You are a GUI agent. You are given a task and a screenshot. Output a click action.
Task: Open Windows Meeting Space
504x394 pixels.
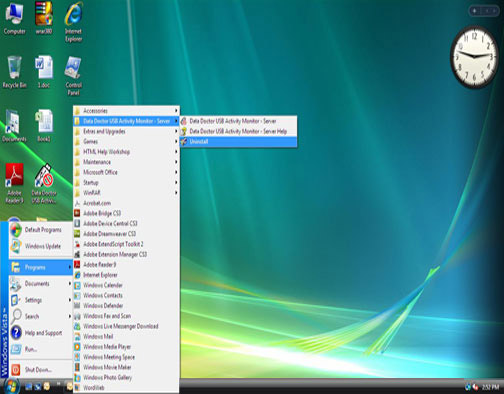pos(126,357)
